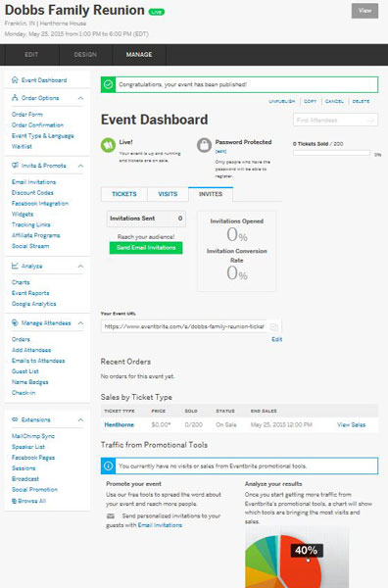Click the Extensions link icon

coord(15,419)
